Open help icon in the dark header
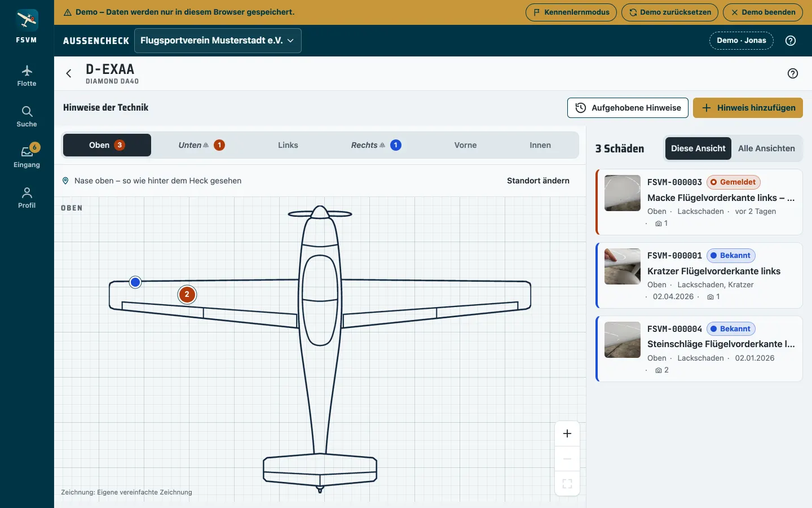This screenshot has width=812, height=508. 791,41
